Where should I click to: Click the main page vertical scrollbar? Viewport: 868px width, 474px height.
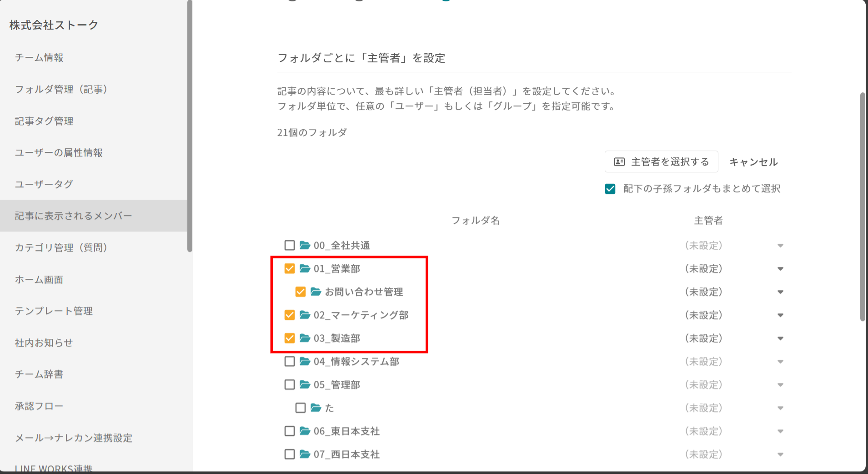coord(862,207)
